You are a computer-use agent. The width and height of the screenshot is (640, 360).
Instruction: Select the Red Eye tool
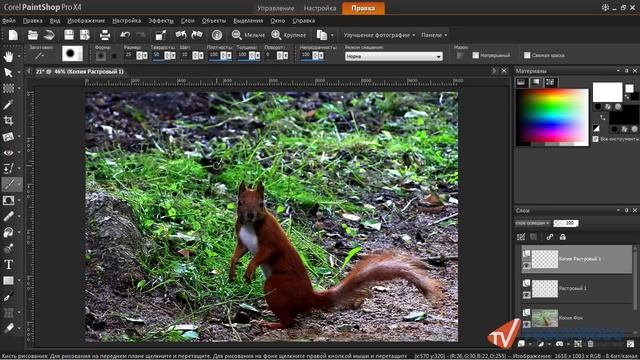pos(8,153)
